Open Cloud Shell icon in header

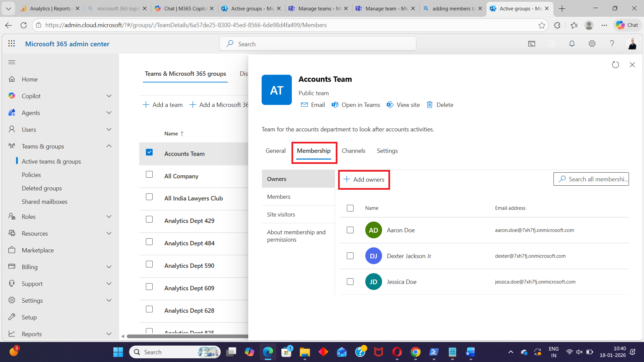(x=532, y=44)
